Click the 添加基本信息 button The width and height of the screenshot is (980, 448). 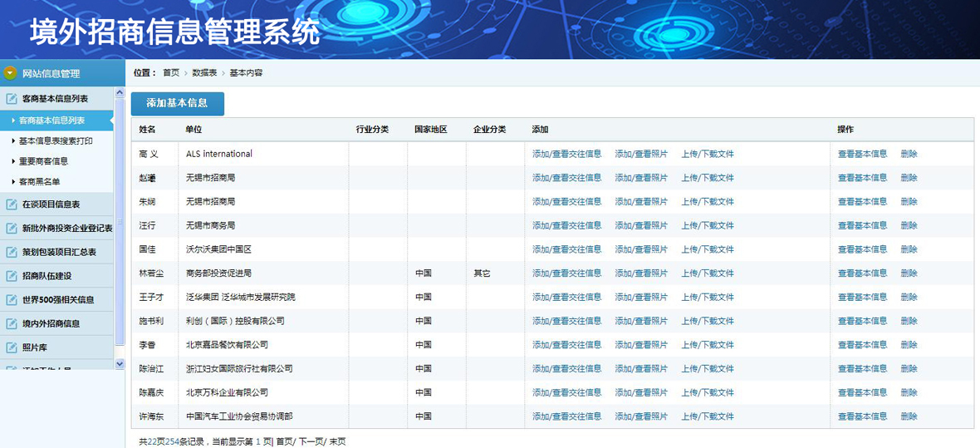pyautogui.click(x=178, y=103)
